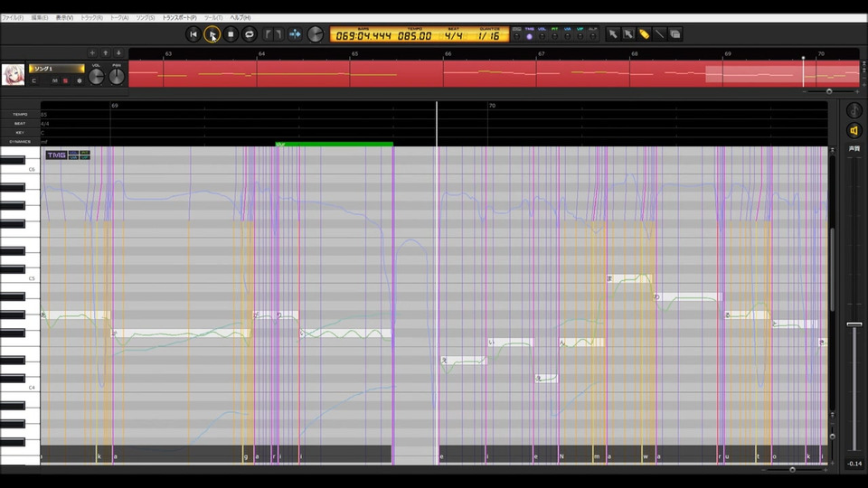Select the VOL edit mode radio

542,36
